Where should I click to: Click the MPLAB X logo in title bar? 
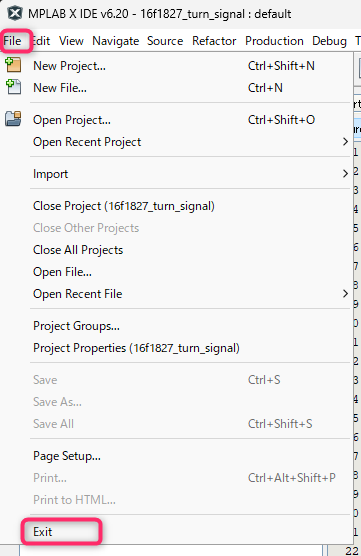coord(16,13)
